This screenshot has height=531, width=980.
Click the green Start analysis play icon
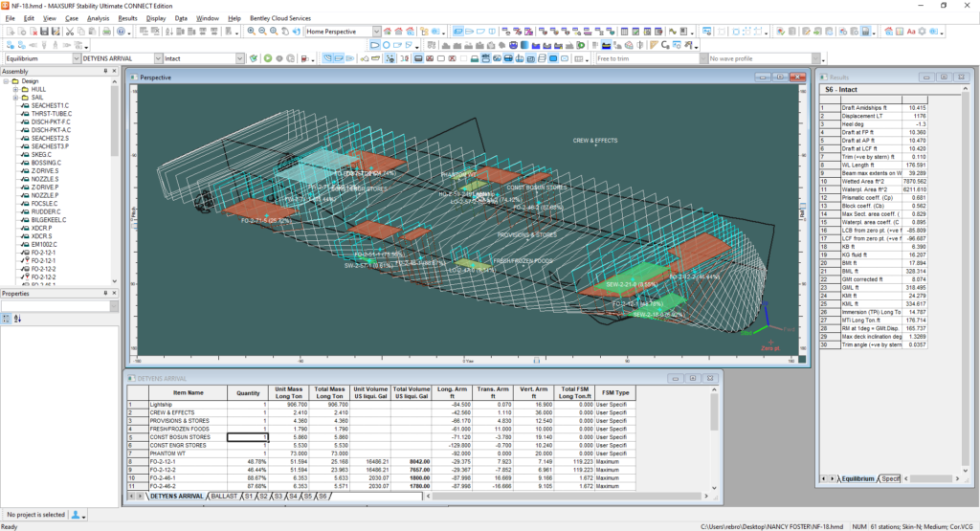[x=268, y=58]
